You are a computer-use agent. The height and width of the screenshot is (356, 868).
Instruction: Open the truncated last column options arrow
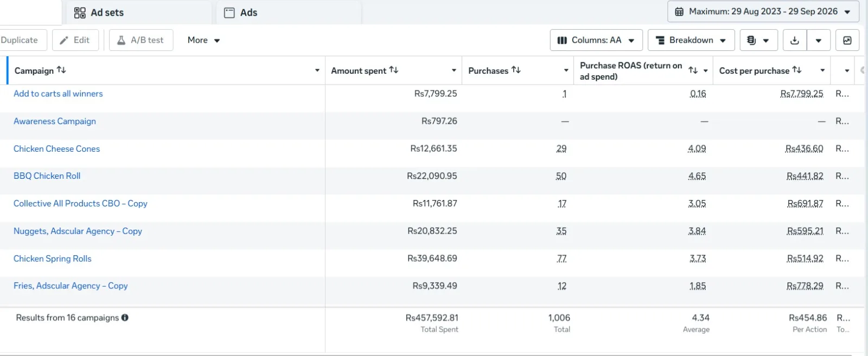[847, 70]
